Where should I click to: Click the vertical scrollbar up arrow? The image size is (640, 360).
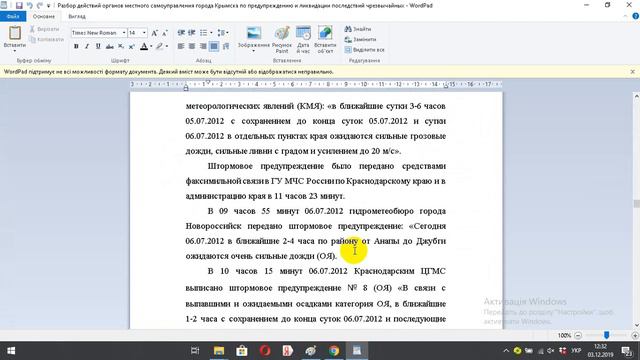(636, 96)
